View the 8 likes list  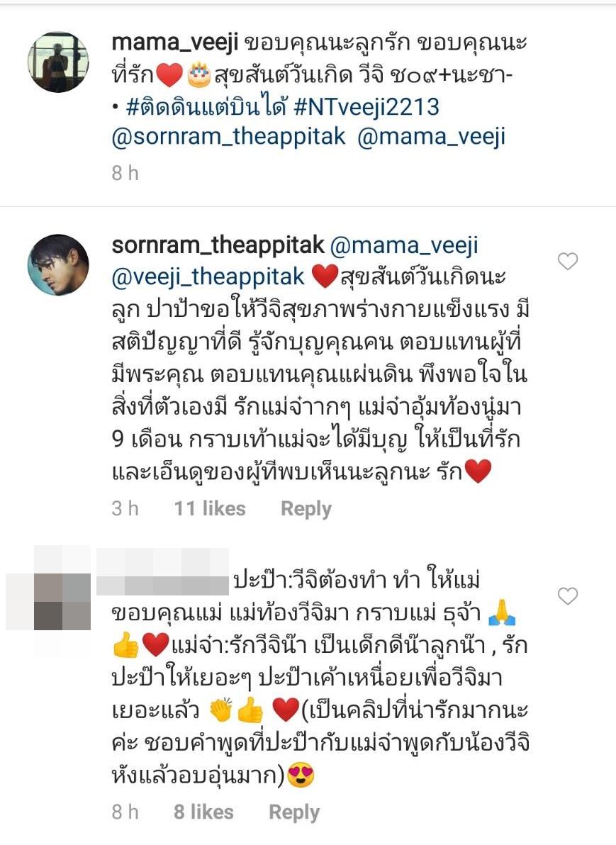pyautogui.click(x=203, y=812)
